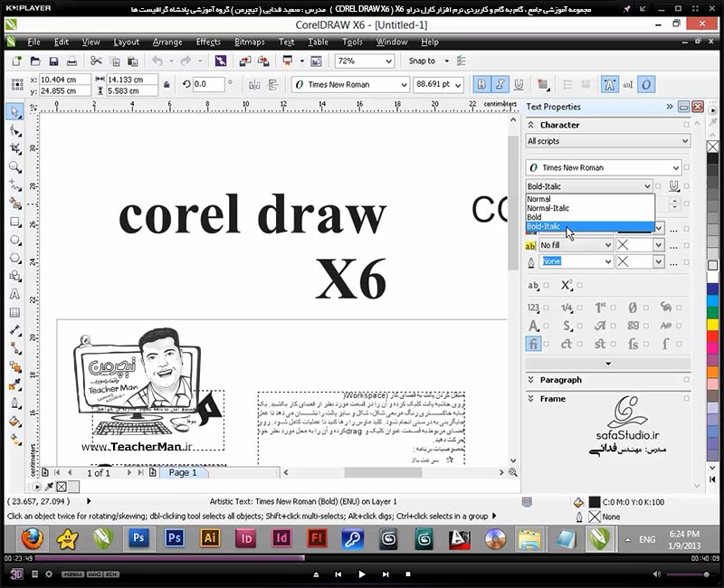Open the Effects menu

[208, 42]
